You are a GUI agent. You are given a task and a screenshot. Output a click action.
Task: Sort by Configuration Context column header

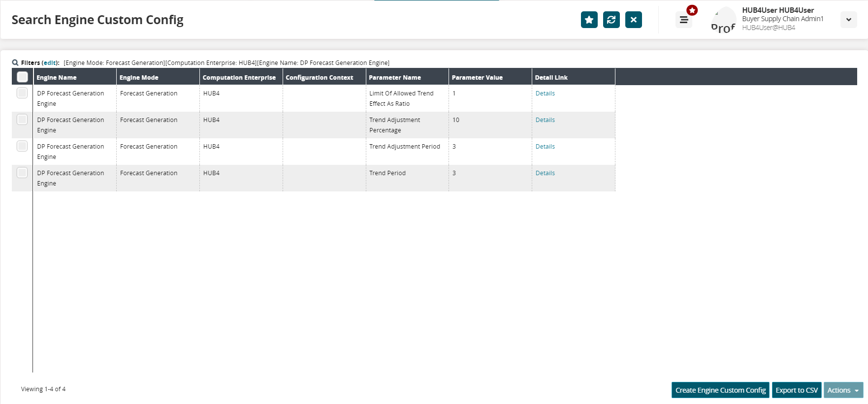point(324,77)
